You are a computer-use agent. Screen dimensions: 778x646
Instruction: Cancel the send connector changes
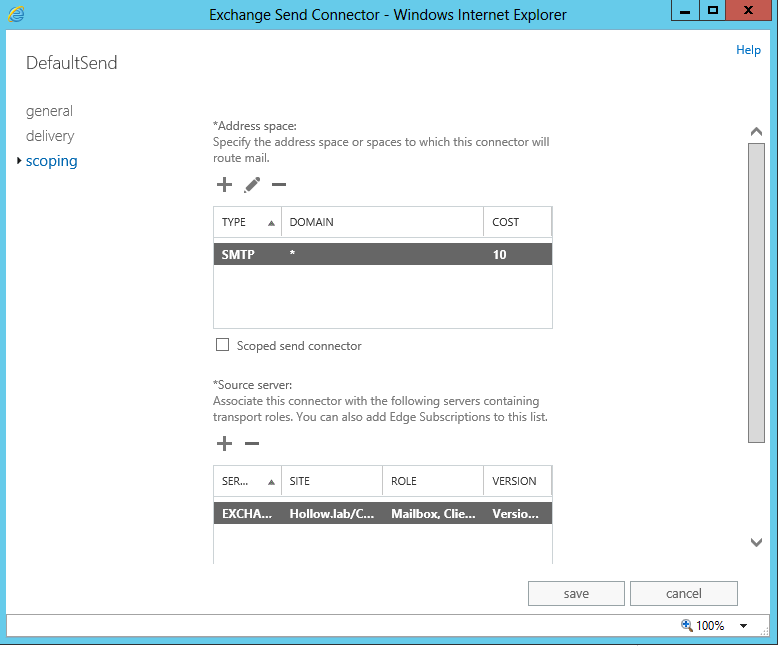pos(683,593)
